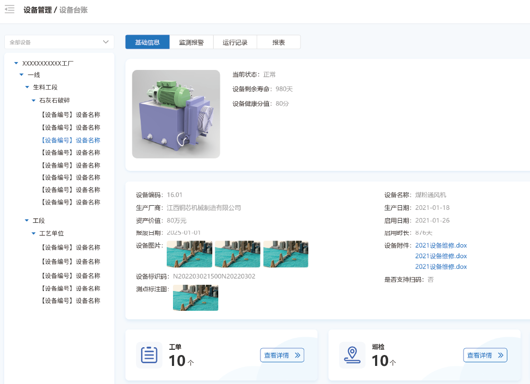Click the 设备名称 value 煤粉通风机
The width and height of the screenshot is (530, 384).
(430, 195)
